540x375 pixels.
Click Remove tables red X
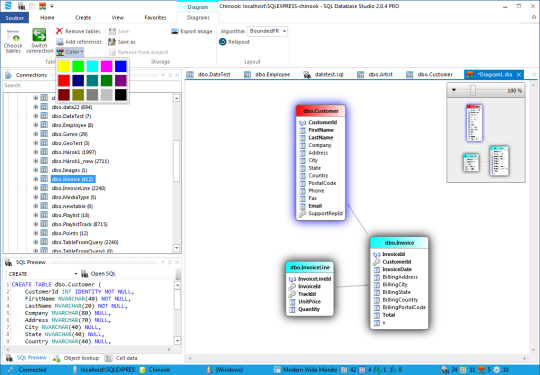point(59,31)
